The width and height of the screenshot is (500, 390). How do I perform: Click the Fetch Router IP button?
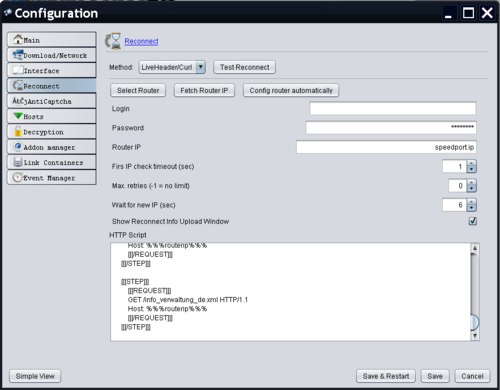click(204, 90)
